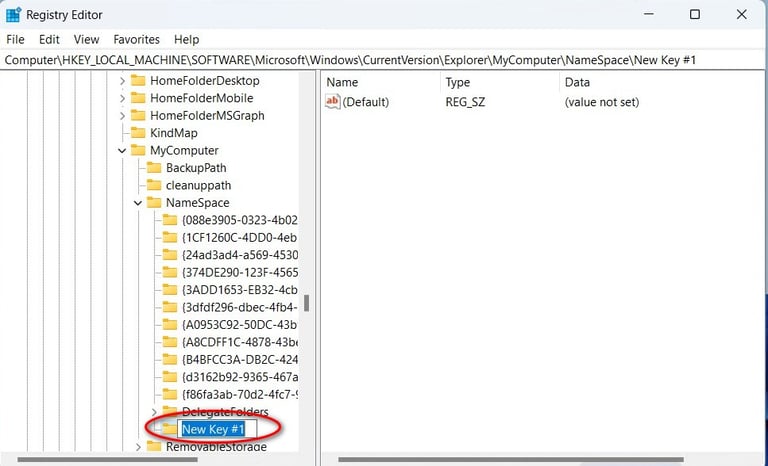The height and width of the screenshot is (466, 768).
Task: Open the Favorites menu
Action: [136, 39]
